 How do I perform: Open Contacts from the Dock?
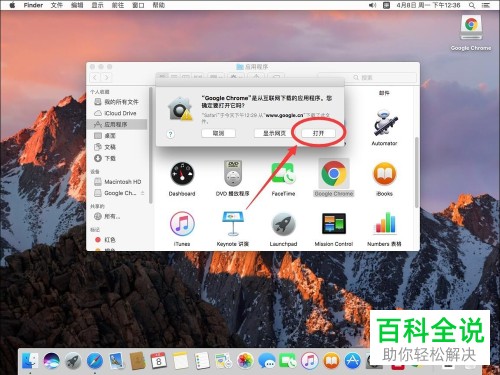tap(137, 361)
